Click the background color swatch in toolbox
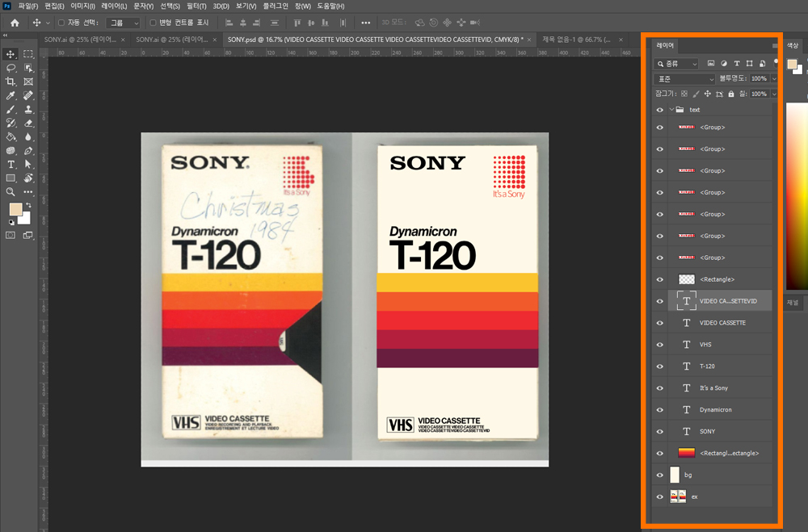Screen dimensions: 808x532 click(x=26, y=220)
